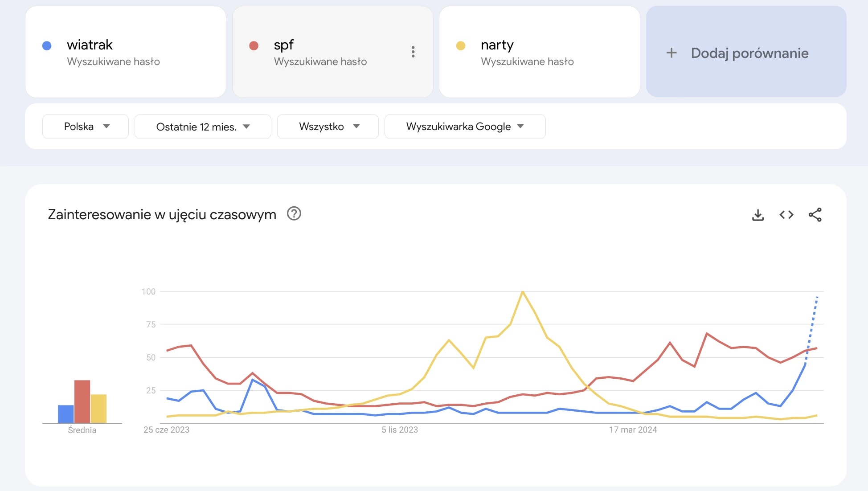Download the chart data as CSV
868x491 pixels.
757,215
